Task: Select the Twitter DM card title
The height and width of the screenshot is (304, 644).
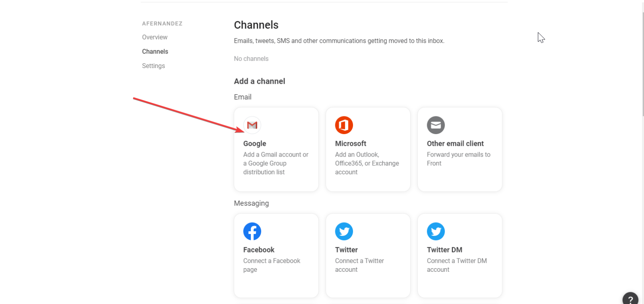Action: tap(445, 250)
